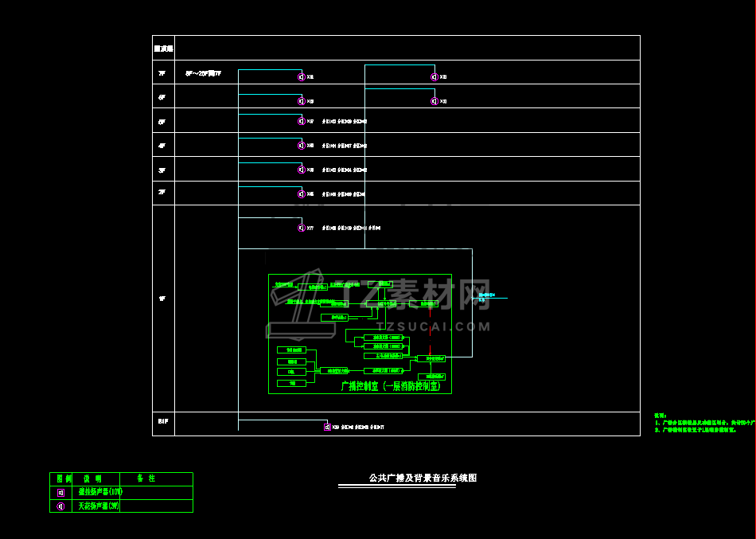The width and height of the screenshot is (756, 539).
Task: Select the third audio source box on left
Action: pyautogui.click(x=292, y=372)
